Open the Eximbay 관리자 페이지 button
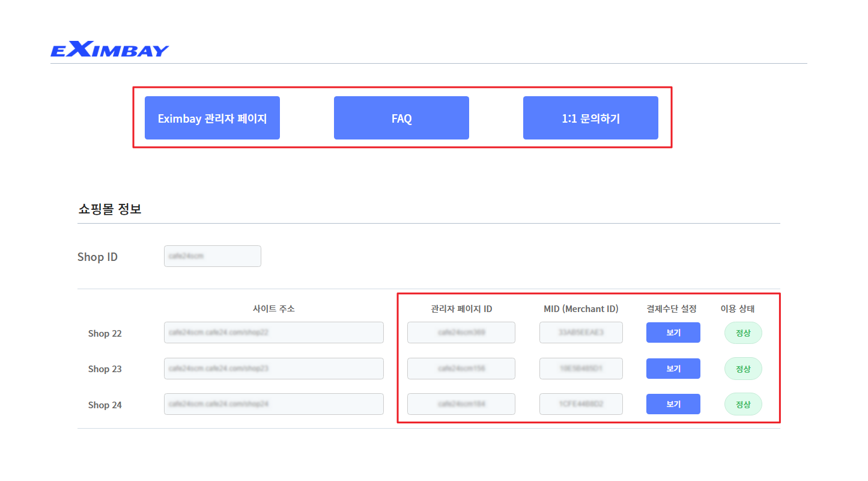Screen dimensions: 868x481 click(x=212, y=118)
